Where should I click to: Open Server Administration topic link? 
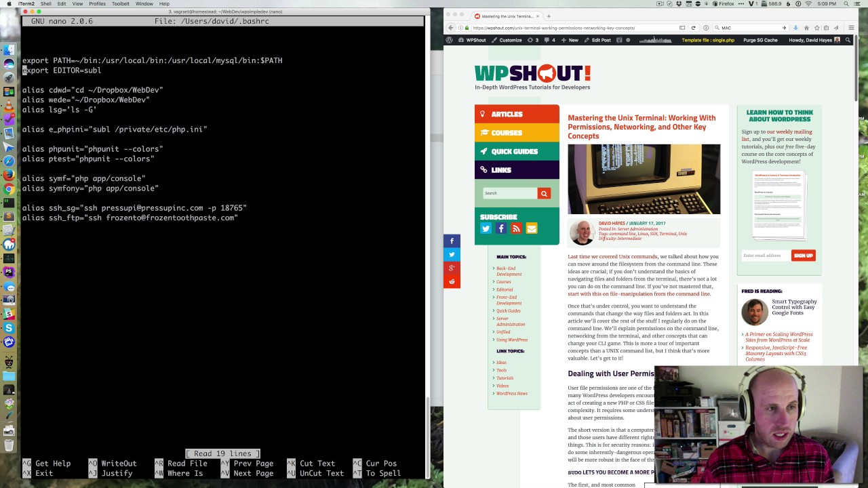click(511, 321)
